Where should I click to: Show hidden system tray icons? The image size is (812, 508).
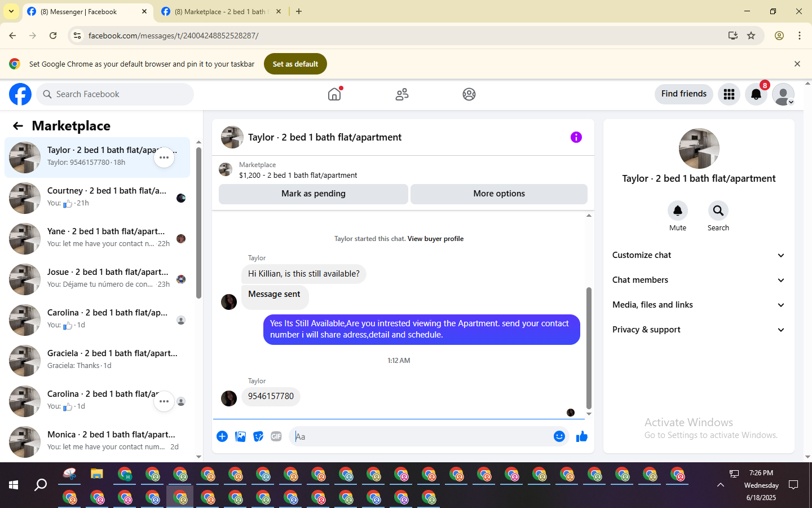pos(721,485)
